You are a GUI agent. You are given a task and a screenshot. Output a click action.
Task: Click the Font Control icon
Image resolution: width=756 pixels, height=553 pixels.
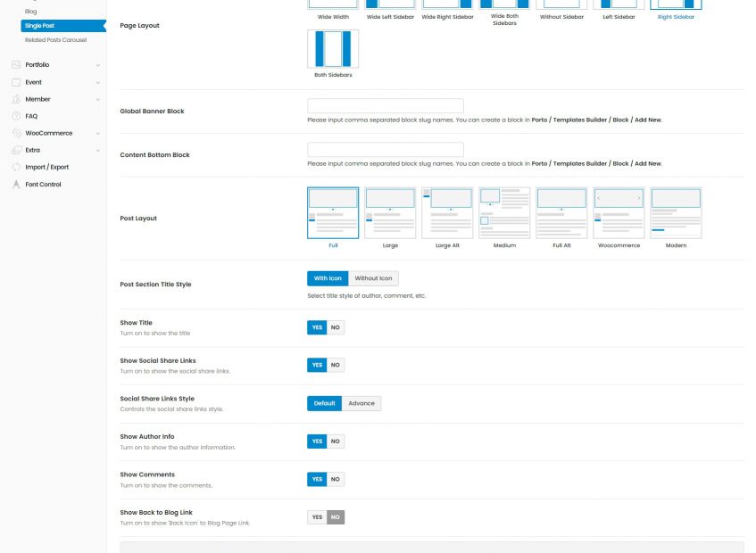click(x=16, y=185)
